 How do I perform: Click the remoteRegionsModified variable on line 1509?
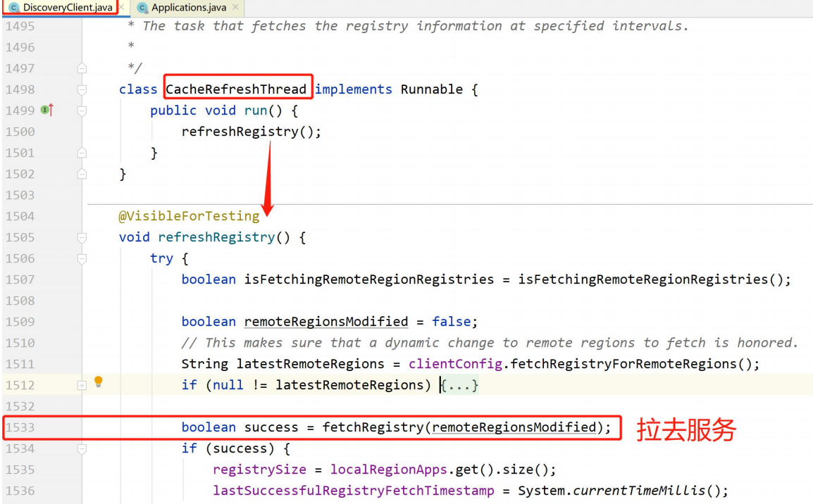pyautogui.click(x=326, y=322)
